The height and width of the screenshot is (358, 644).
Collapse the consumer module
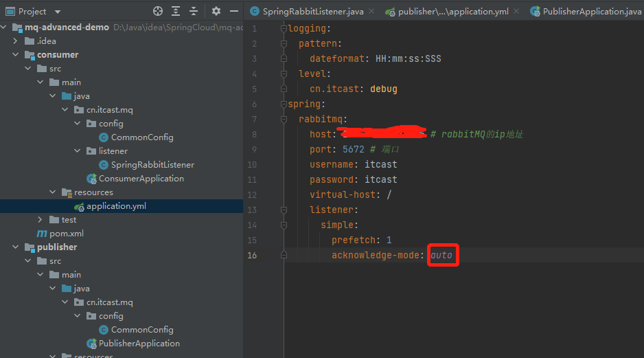15,55
